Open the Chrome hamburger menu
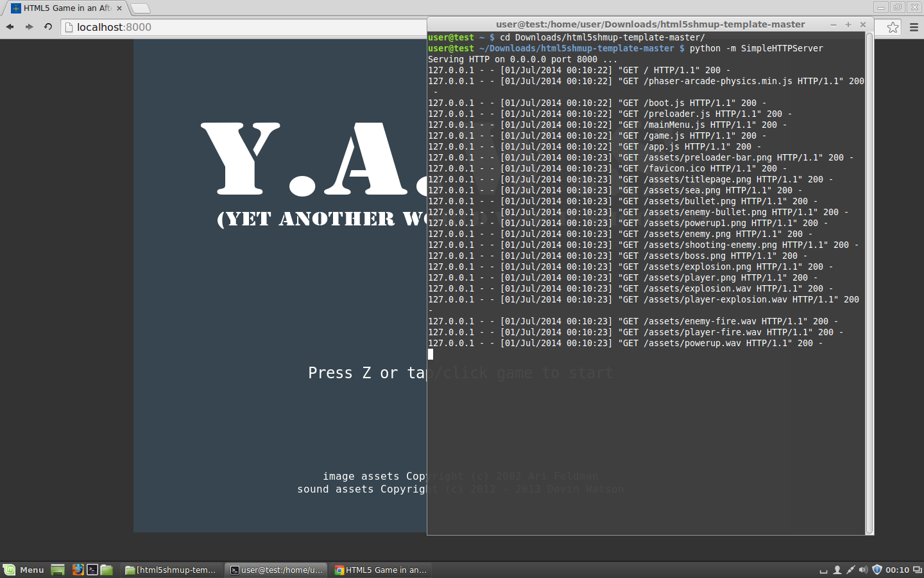 [x=914, y=27]
